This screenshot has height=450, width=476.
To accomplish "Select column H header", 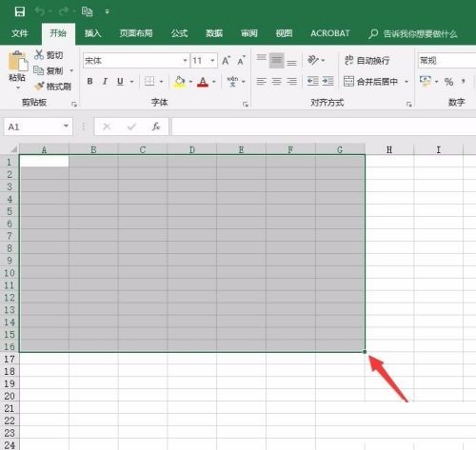I will coord(389,149).
